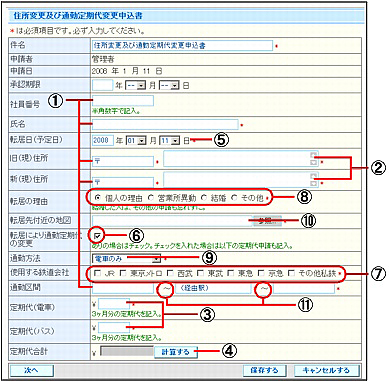Click the 転居日 year field showing 2008
Image resolution: width=389 pixels, height=382 pixels.
pyautogui.click(x=103, y=141)
